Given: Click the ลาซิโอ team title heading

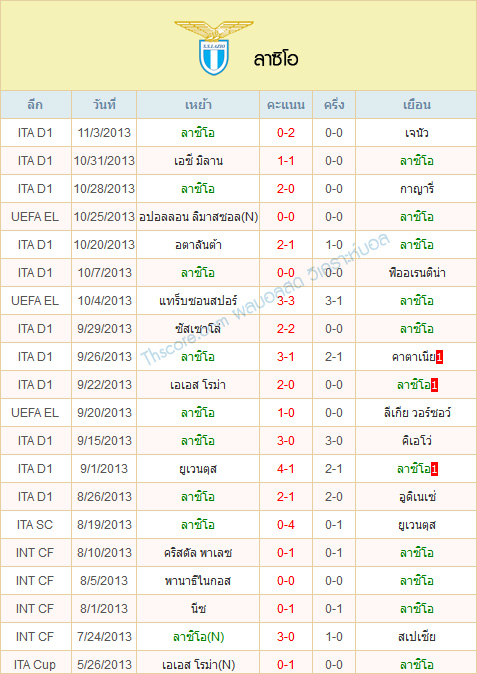Looking at the screenshot, I should (x=275, y=59).
